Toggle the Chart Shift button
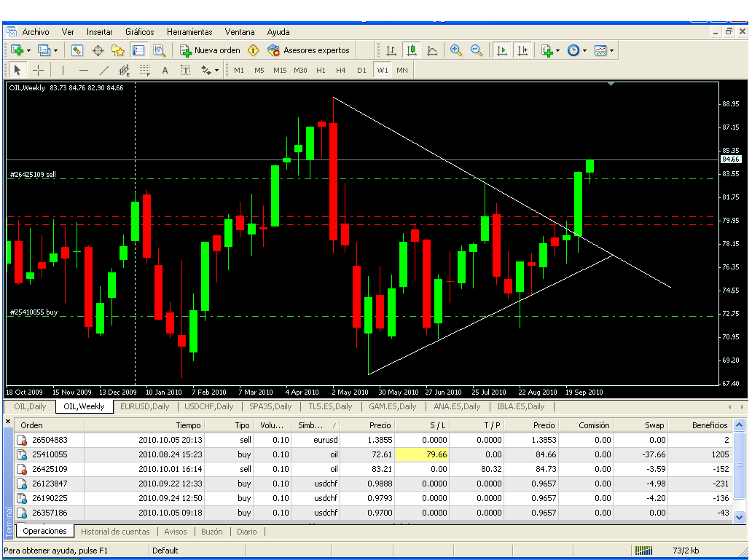 [x=522, y=50]
